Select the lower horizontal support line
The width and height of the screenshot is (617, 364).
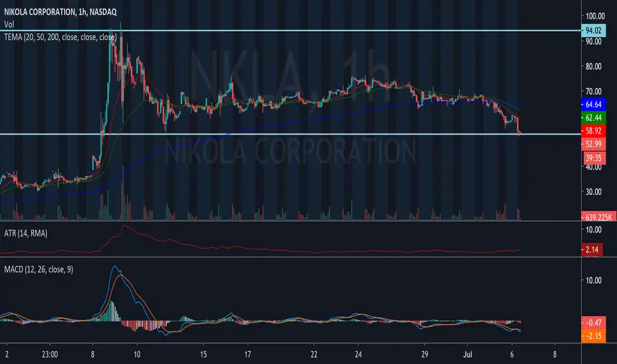tap(291, 134)
